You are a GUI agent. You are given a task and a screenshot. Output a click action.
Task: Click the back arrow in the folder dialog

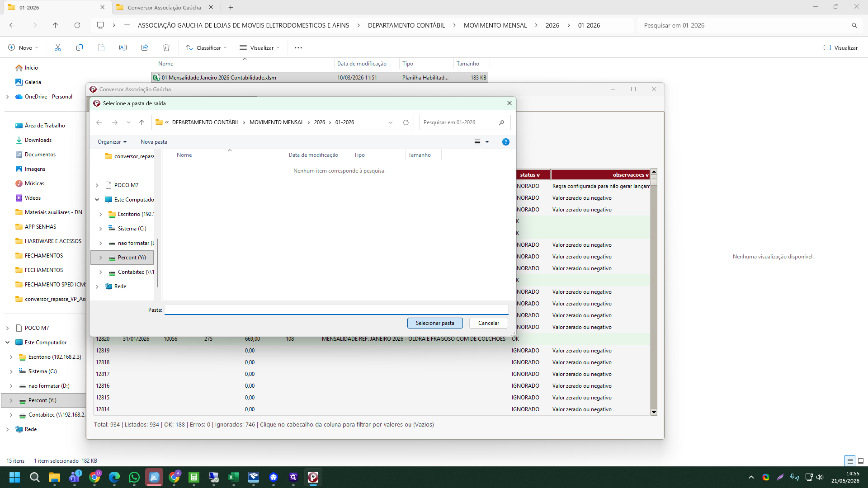[x=99, y=122]
